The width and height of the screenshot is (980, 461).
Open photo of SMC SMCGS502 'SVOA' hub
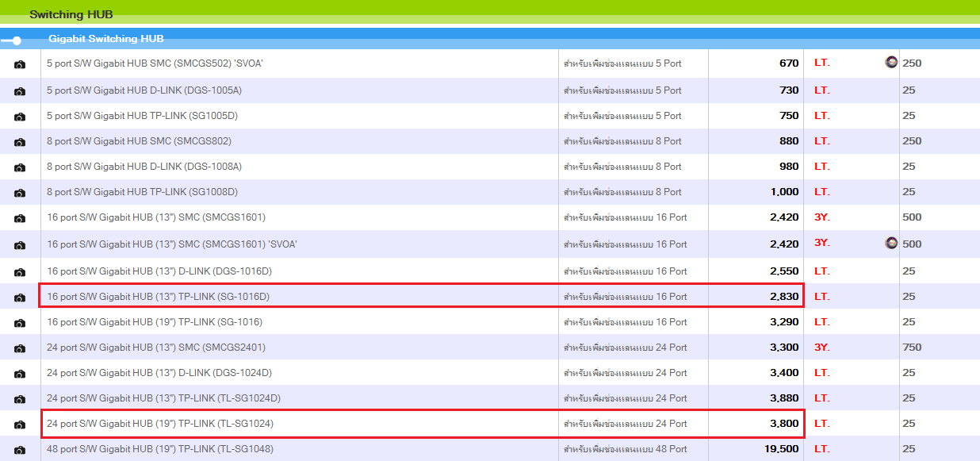coord(20,64)
